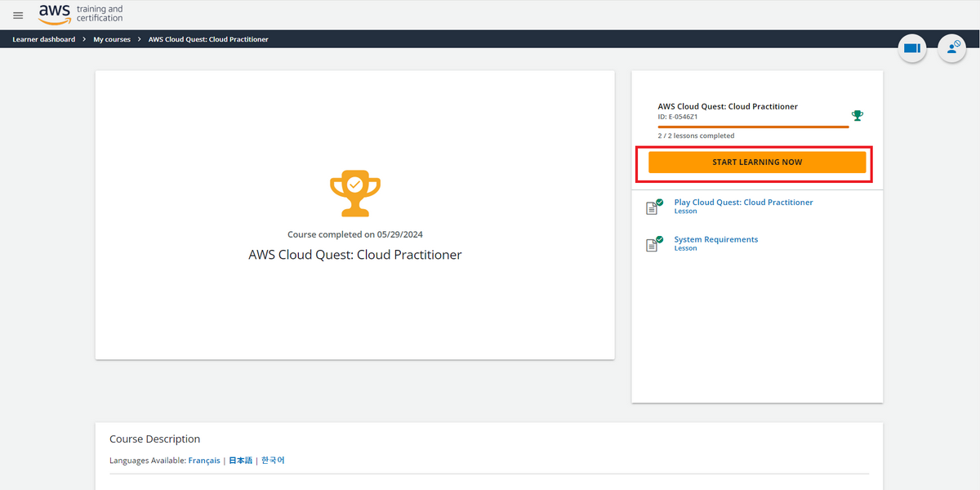
Task: Click the System Requirements lesson document icon
Action: click(x=653, y=243)
